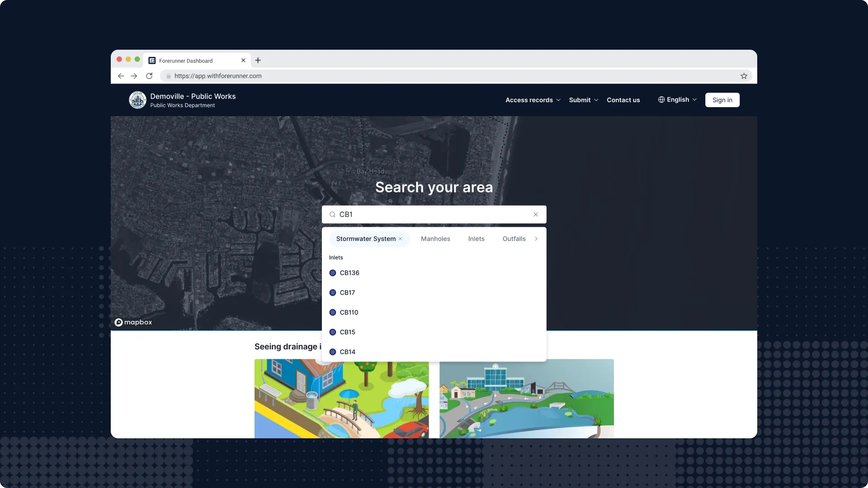
Task: Click the bookmark star icon
Action: click(x=744, y=76)
